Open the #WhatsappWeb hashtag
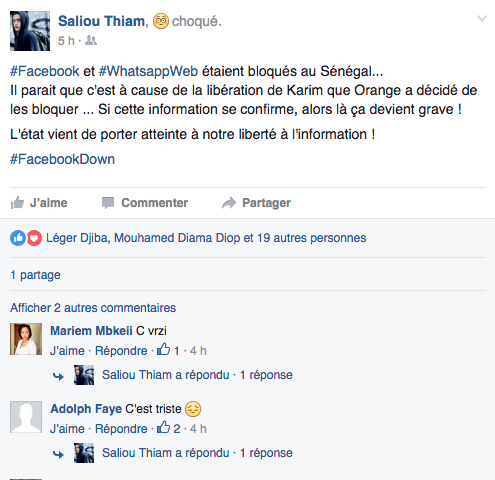The height and width of the screenshot is (480, 495). [x=149, y=71]
